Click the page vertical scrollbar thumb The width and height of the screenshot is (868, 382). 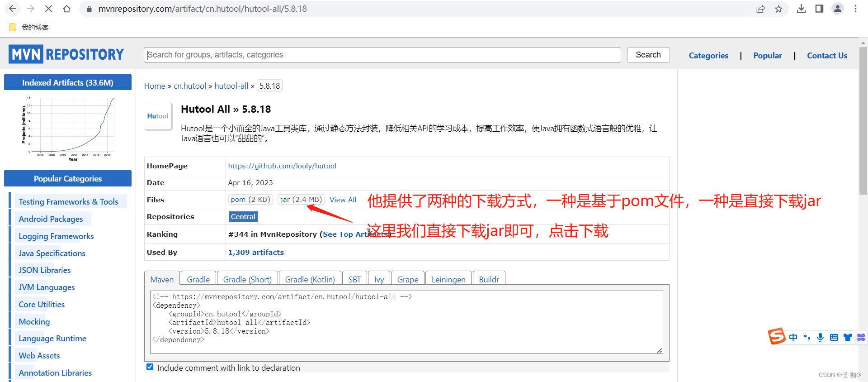point(863,120)
